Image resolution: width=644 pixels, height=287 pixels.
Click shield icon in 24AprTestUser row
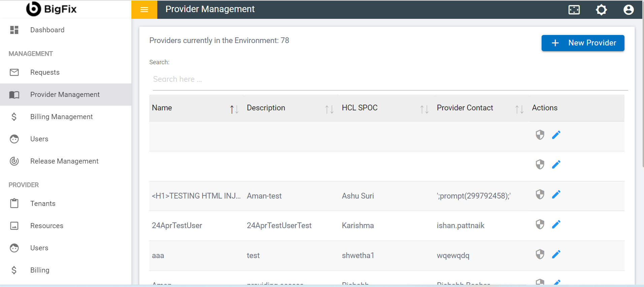click(x=540, y=224)
